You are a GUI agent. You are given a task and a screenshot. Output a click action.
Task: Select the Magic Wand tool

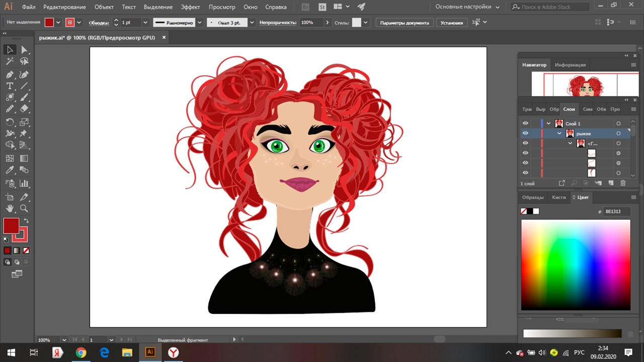pyautogui.click(x=10, y=61)
